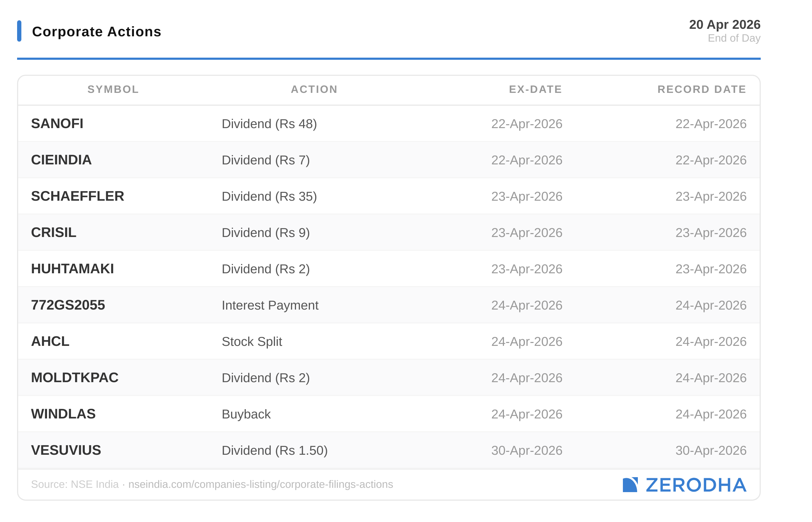Select the CIEINDIA symbol
This screenshot has width=812, height=522.
coord(61,160)
